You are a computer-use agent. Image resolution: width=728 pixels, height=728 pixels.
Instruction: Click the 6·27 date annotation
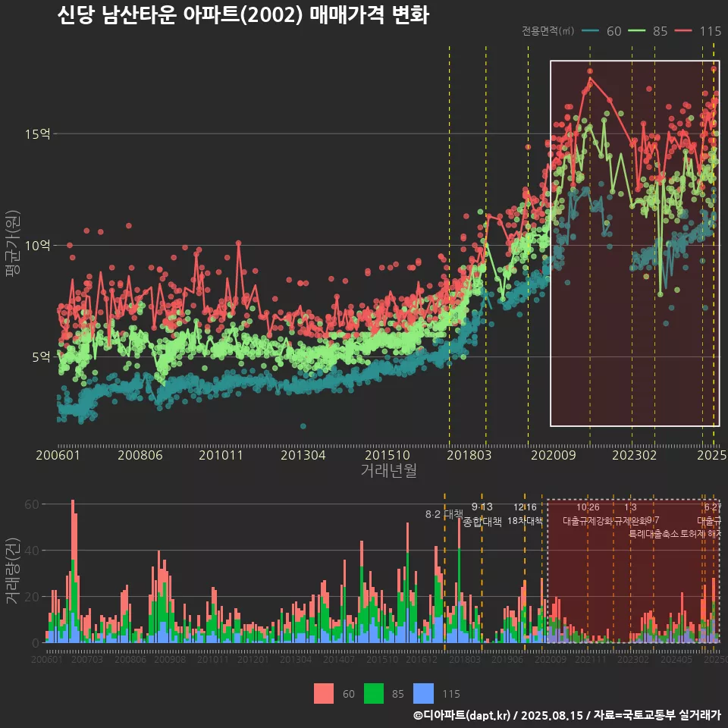712,507
